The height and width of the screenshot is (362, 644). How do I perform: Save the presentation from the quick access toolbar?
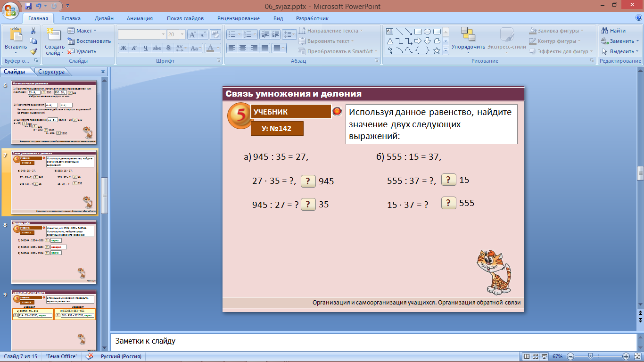point(28,7)
